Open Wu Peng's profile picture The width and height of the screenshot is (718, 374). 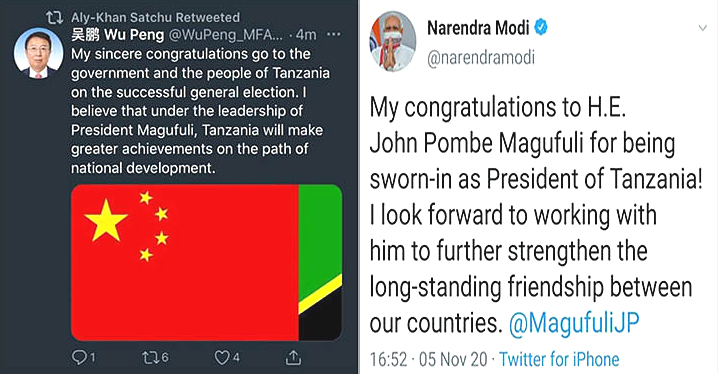click(x=38, y=53)
